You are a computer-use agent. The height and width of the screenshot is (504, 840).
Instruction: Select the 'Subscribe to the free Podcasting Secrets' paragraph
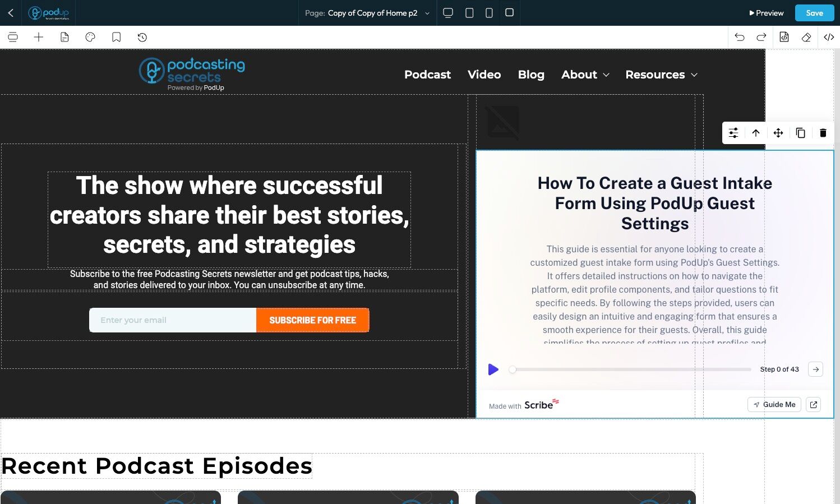pyautogui.click(x=229, y=279)
